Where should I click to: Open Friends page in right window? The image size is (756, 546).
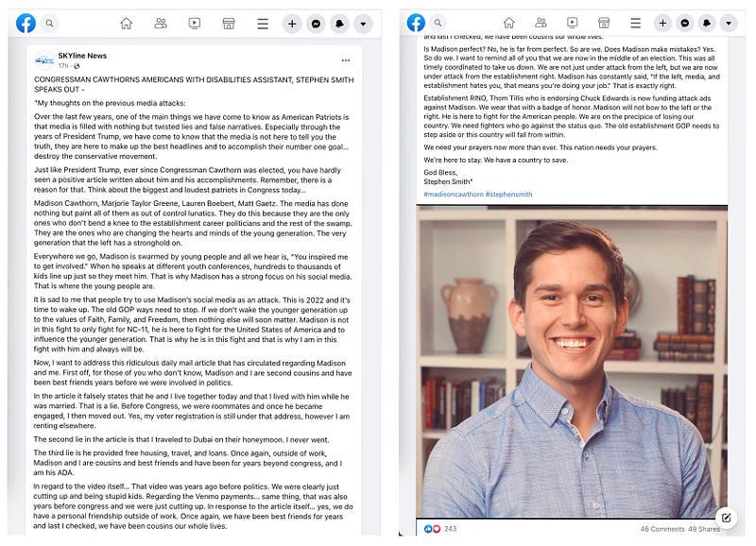point(541,22)
